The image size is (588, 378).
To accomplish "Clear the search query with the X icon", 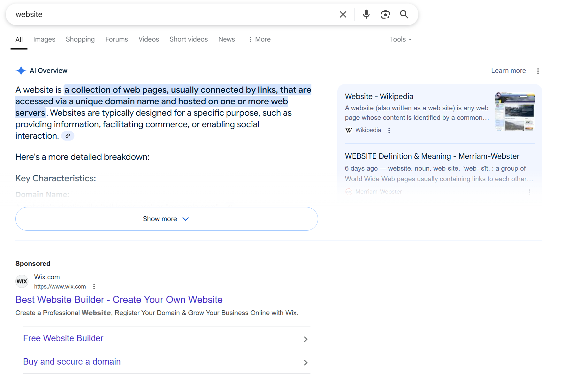I will point(343,14).
